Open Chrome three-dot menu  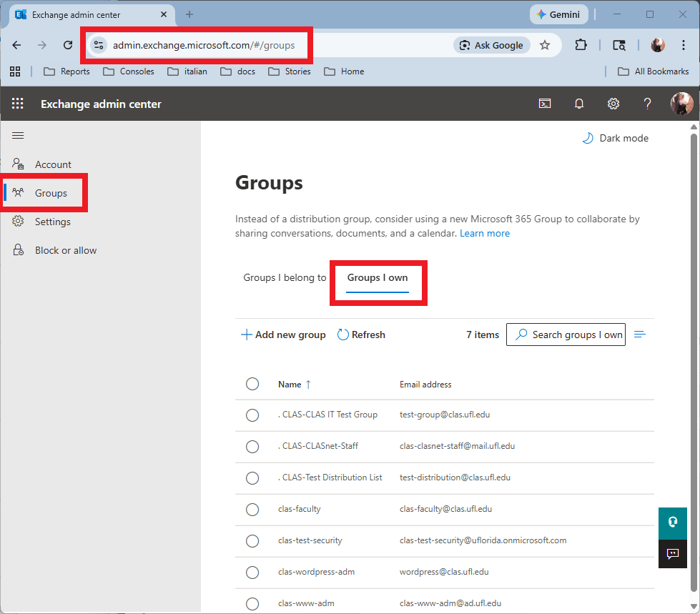tap(683, 45)
